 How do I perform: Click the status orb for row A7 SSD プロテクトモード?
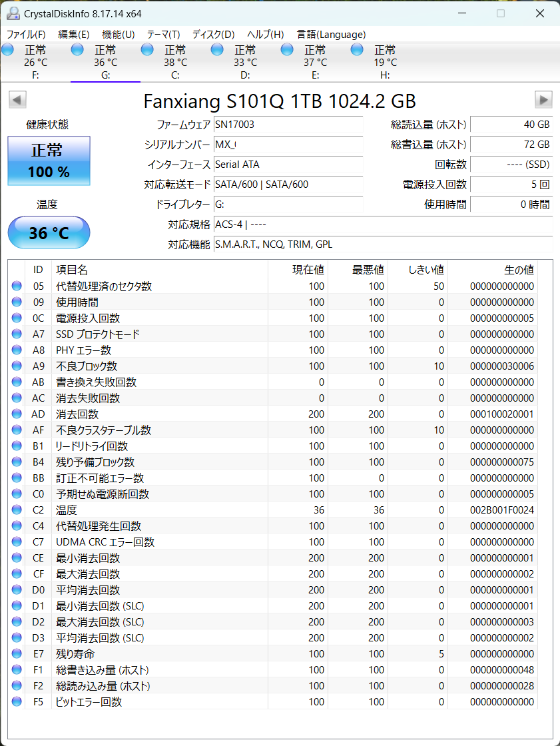[17, 334]
